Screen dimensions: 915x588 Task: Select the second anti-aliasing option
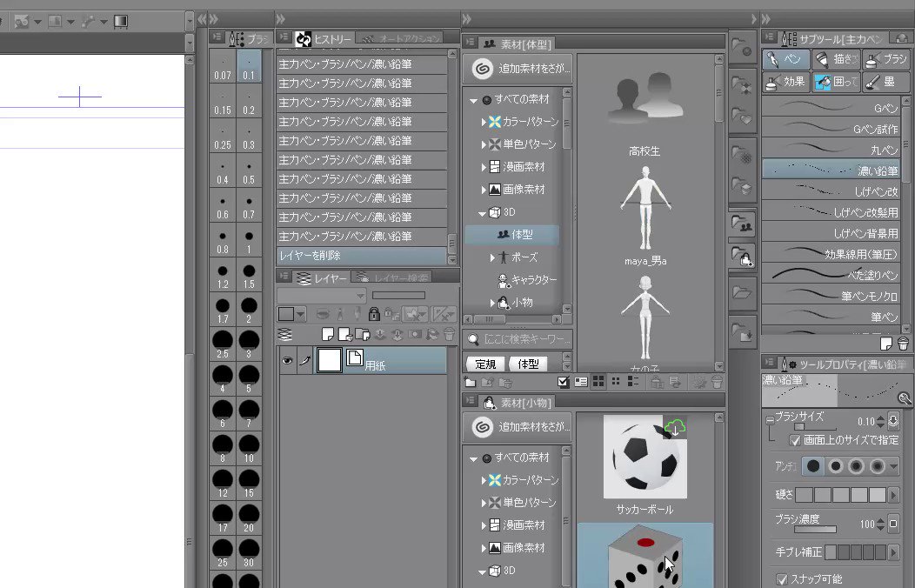click(836, 466)
